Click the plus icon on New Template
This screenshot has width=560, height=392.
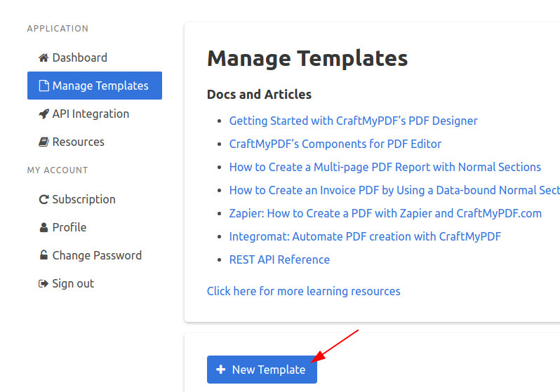pyautogui.click(x=221, y=369)
